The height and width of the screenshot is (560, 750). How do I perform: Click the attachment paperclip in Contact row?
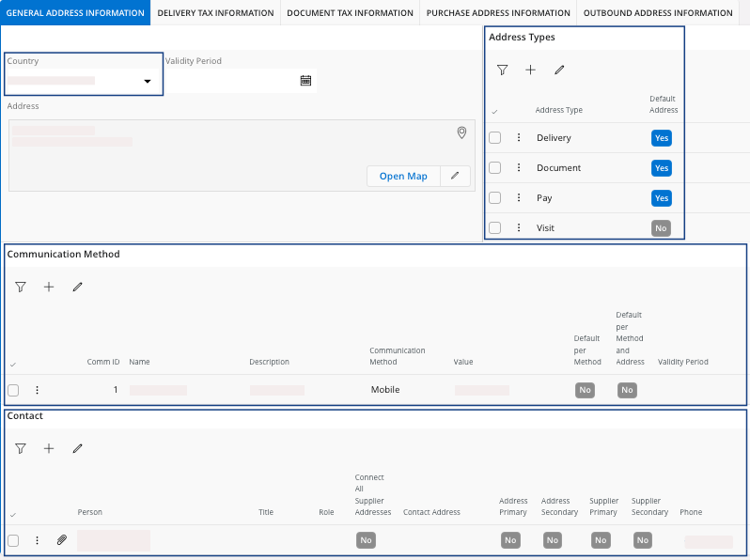[x=62, y=540]
